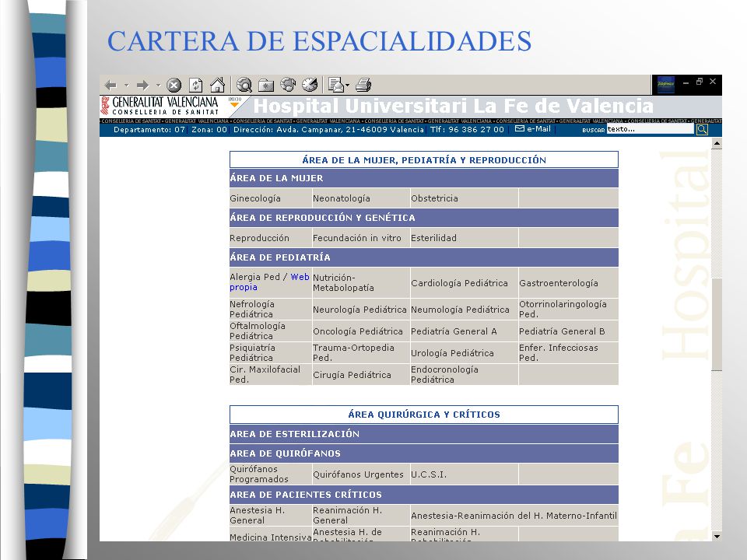Select Anestesia-Reanimación del H. Materno-Infantil cell
Image resolution: width=747 pixels, height=560 pixels.
point(514,515)
